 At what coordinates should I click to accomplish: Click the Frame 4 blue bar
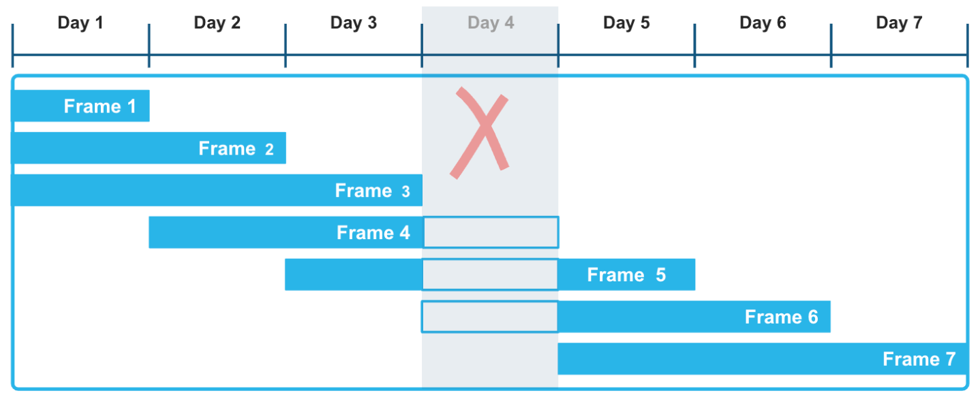(x=285, y=233)
